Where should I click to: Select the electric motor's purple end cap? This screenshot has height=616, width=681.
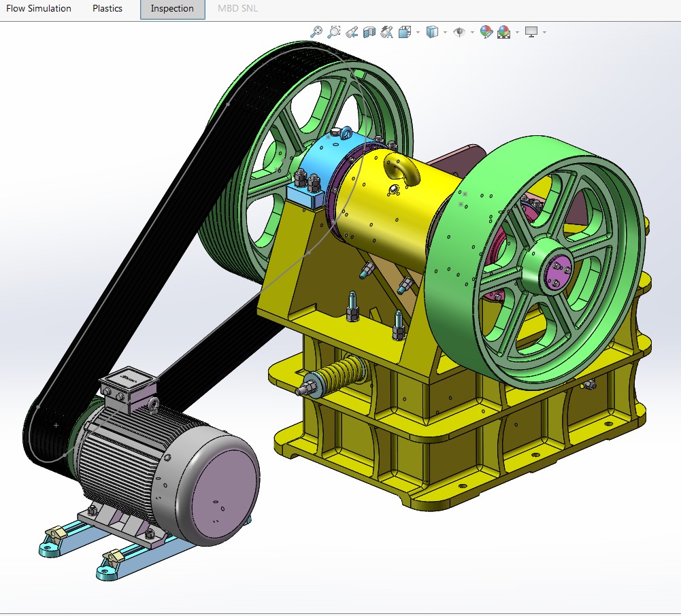[225, 494]
